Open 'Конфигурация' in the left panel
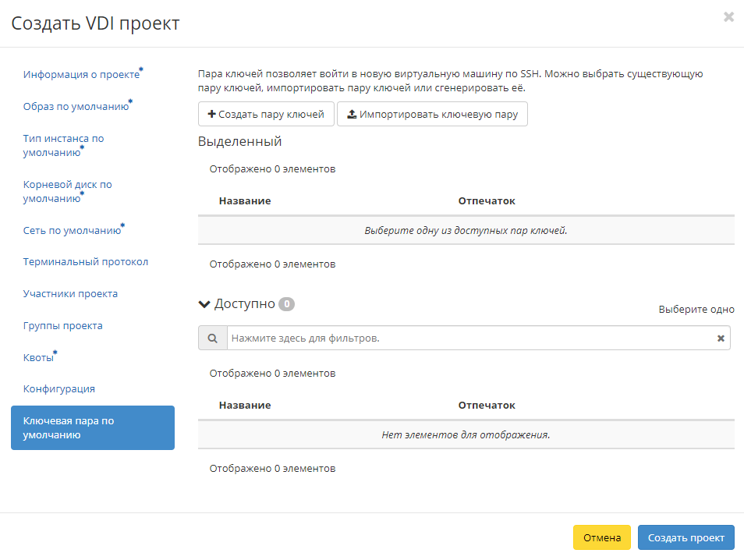Screen dimensions: 744x560 click(60, 388)
